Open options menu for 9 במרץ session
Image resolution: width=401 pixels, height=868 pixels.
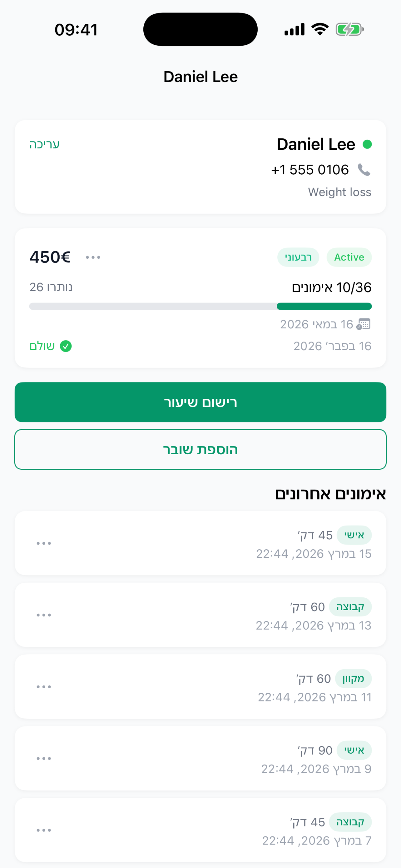pyautogui.click(x=44, y=759)
